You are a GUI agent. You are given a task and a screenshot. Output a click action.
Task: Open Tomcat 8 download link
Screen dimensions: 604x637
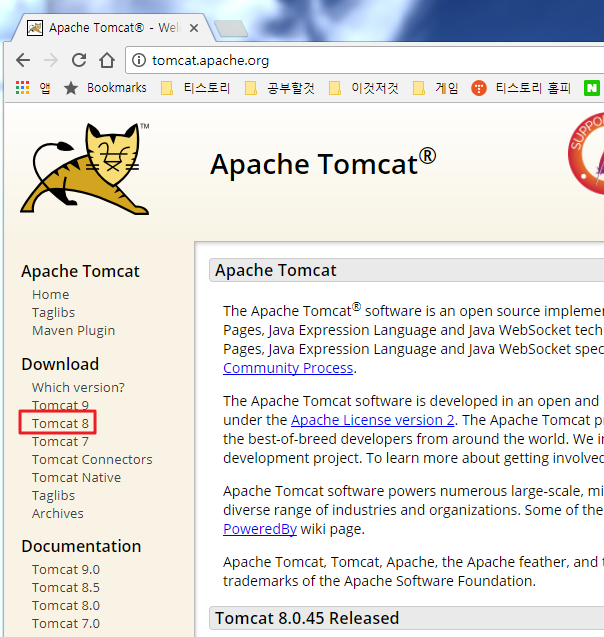point(61,423)
